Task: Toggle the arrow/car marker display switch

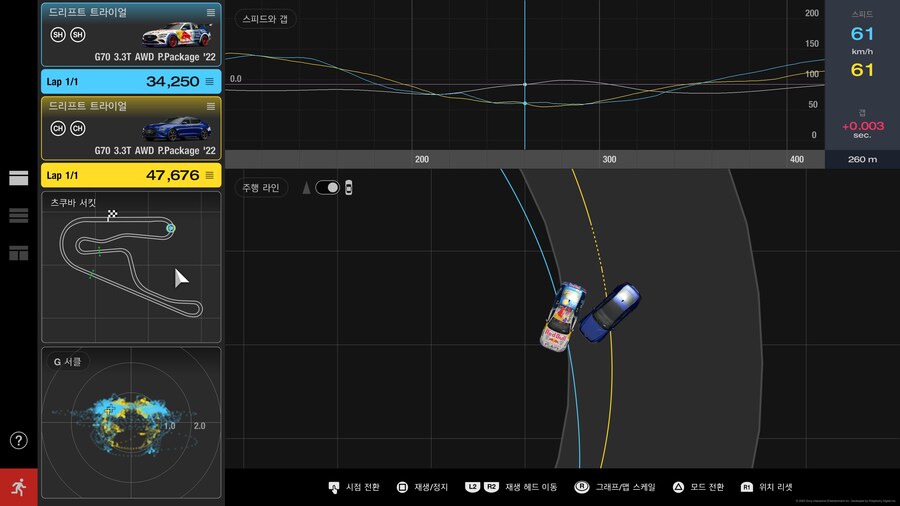Action: 327,187
